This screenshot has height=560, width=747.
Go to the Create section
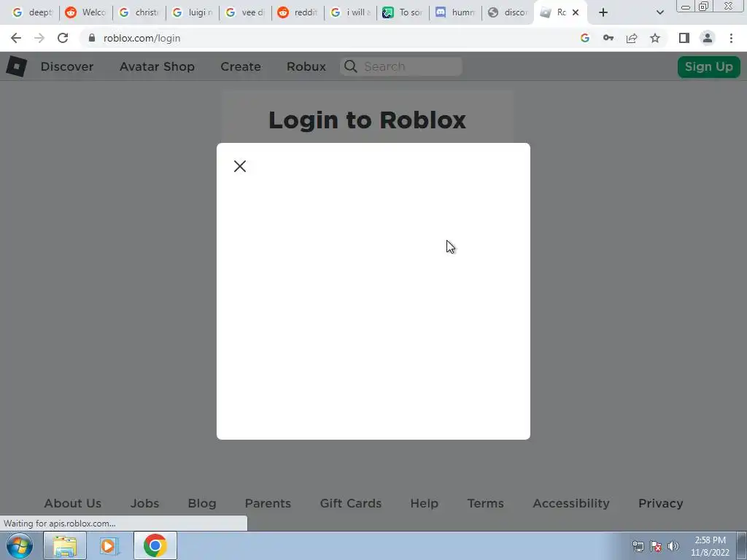point(241,66)
